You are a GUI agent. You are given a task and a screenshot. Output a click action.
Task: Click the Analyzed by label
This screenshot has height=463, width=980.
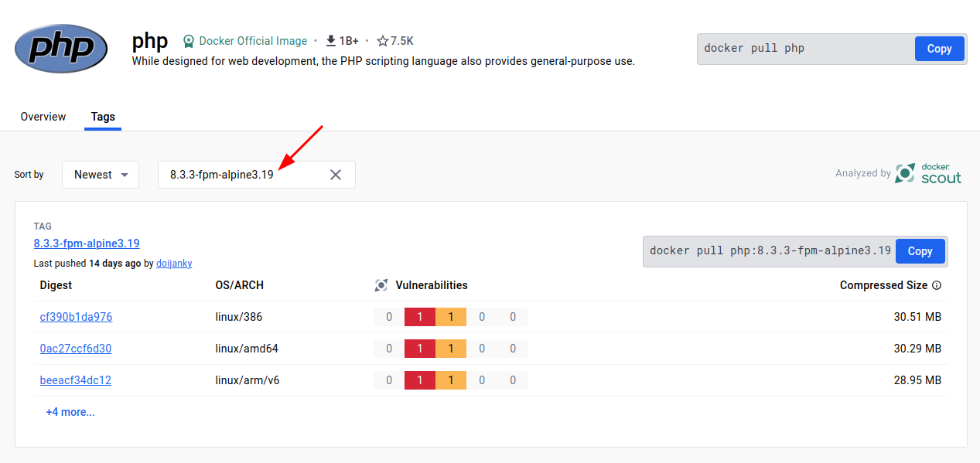pos(863,173)
